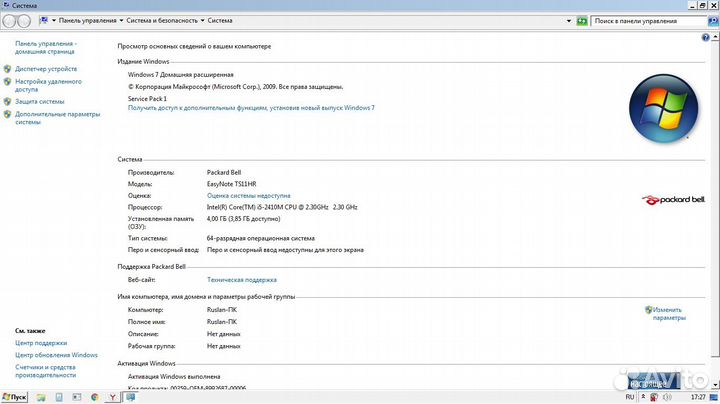Follow the link about getting a new Windows 7 edition

pyautogui.click(x=251, y=108)
